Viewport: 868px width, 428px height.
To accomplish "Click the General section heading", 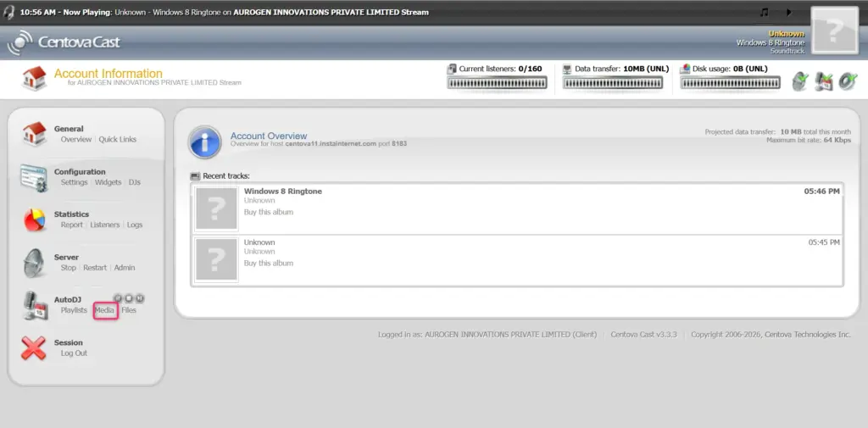I will 69,129.
